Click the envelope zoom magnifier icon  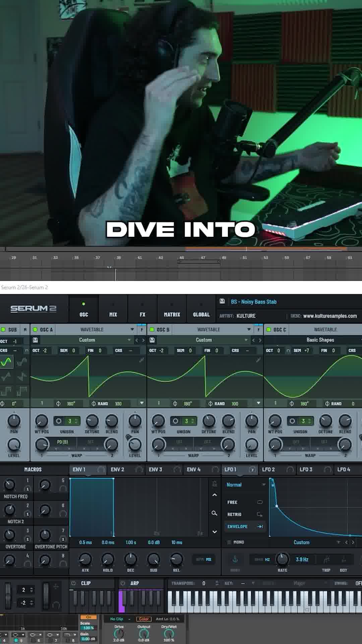[214, 513]
